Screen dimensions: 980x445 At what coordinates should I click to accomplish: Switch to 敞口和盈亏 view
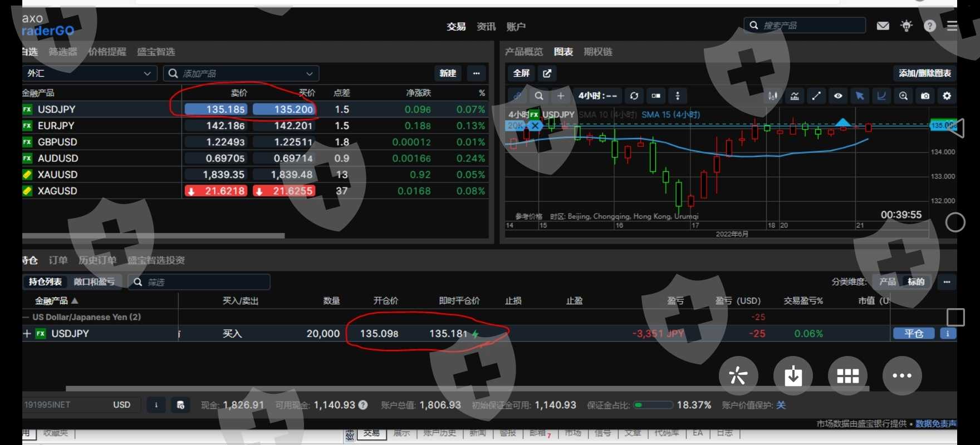[x=94, y=282]
